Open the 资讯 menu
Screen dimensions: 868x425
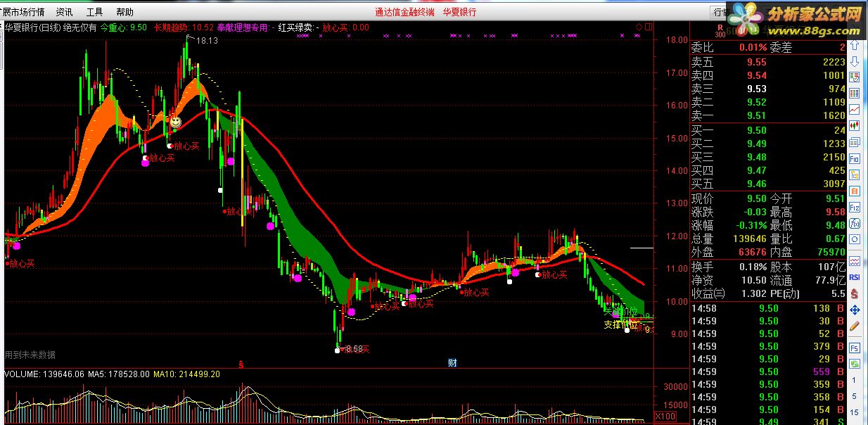(x=64, y=12)
